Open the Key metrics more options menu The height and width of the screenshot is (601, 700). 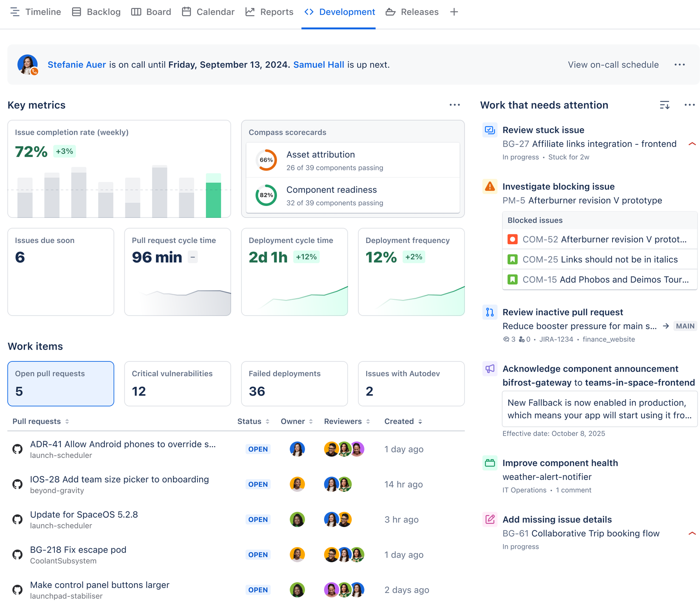454,105
